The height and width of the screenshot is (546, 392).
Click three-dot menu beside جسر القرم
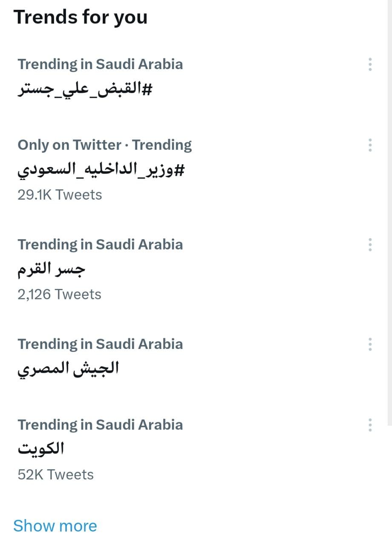click(x=370, y=245)
